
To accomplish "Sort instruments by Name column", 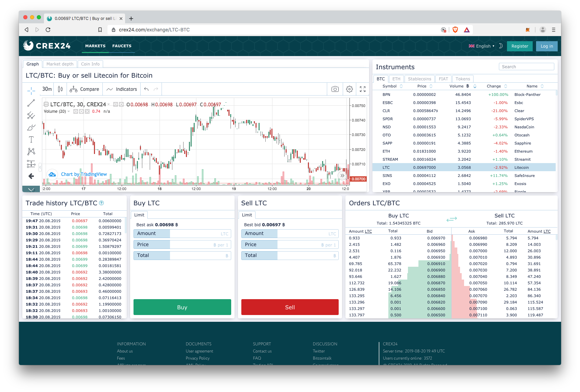I will tap(535, 86).
